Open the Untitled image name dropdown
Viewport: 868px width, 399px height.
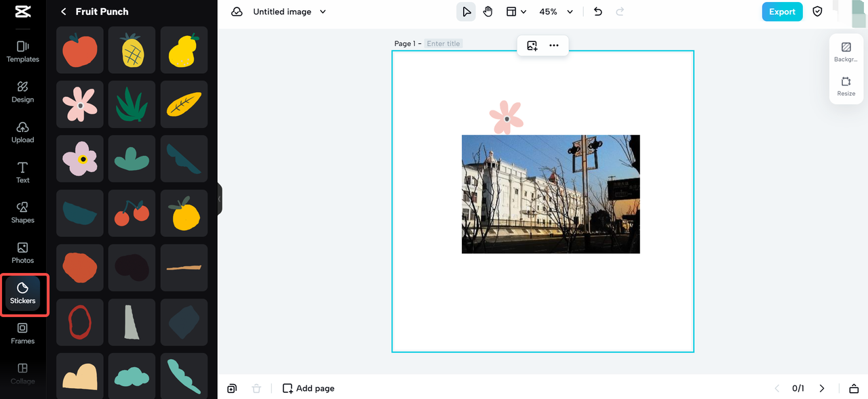tap(323, 12)
